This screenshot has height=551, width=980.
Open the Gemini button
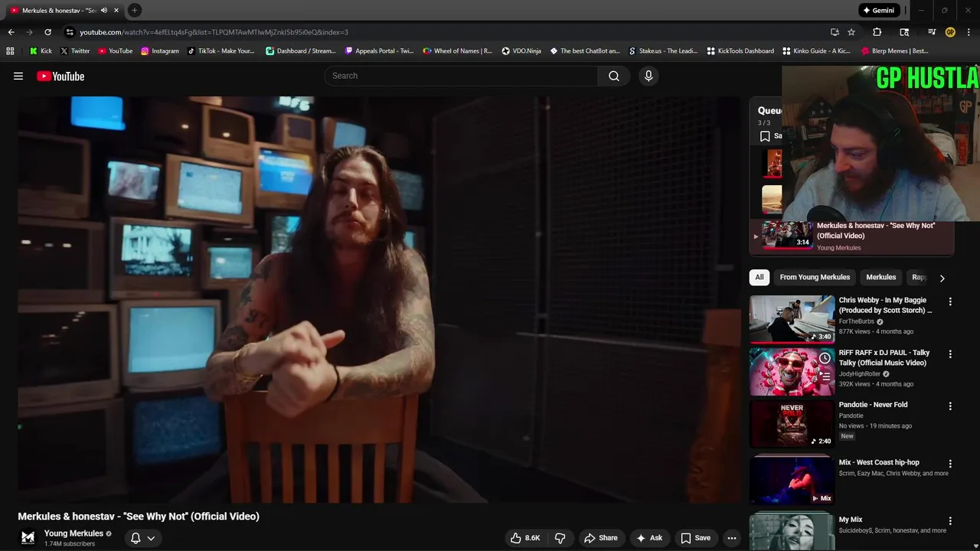(x=878, y=10)
